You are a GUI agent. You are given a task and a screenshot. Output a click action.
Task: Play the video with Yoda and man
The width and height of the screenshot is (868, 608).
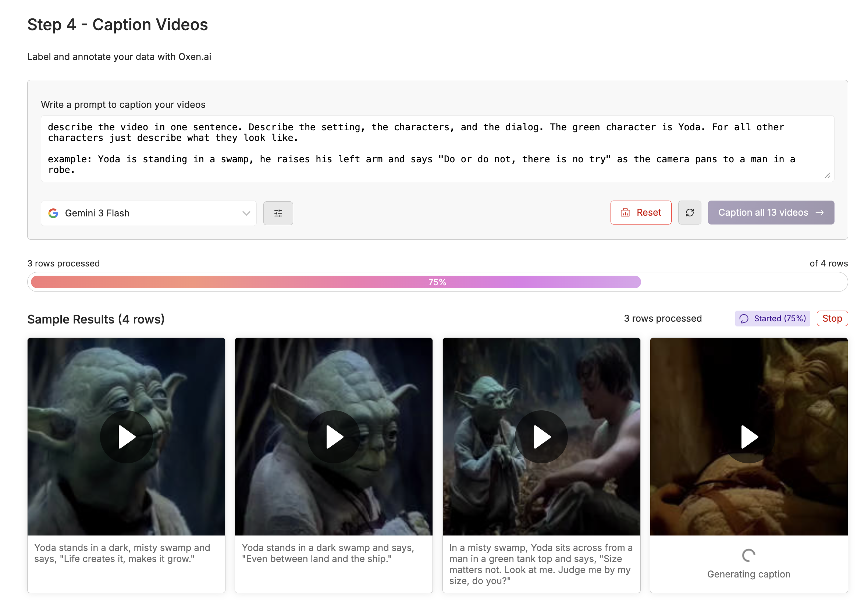(x=541, y=436)
